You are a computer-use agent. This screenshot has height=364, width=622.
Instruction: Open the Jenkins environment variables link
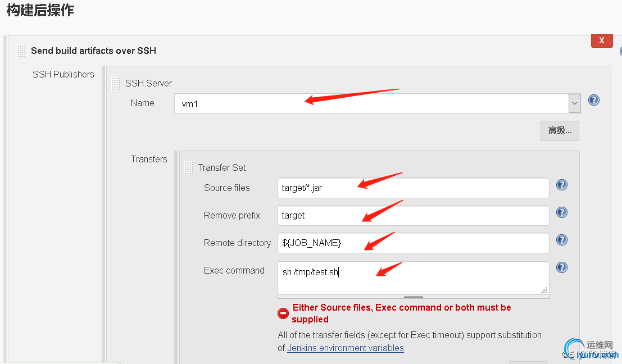tap(346, 348)
